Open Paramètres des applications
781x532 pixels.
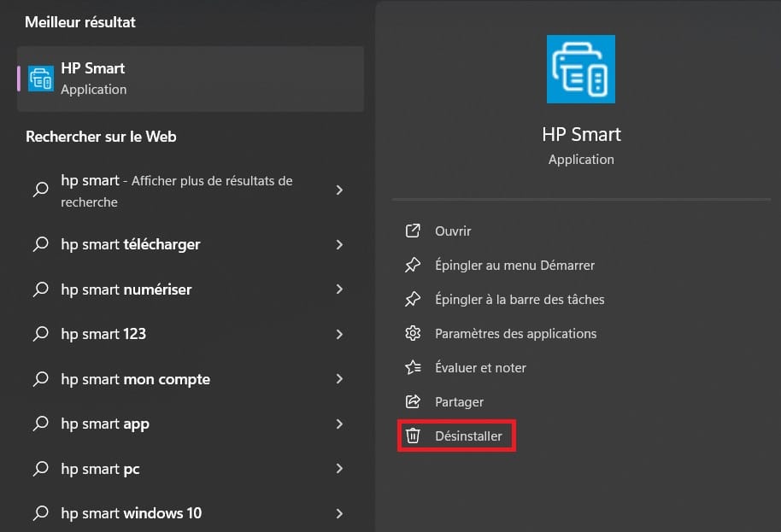(515, 334)
